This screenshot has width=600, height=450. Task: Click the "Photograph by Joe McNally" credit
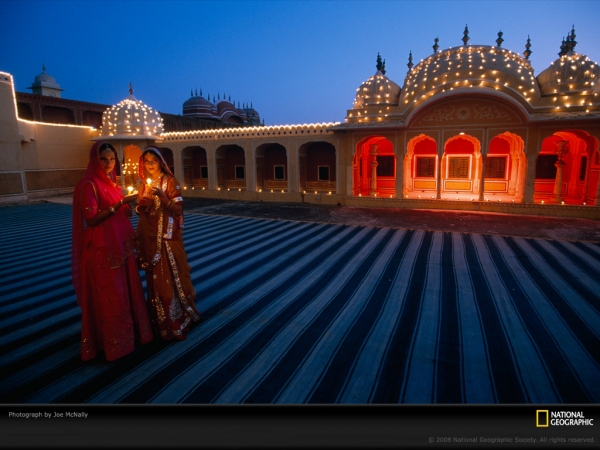(x=48, y=415)
